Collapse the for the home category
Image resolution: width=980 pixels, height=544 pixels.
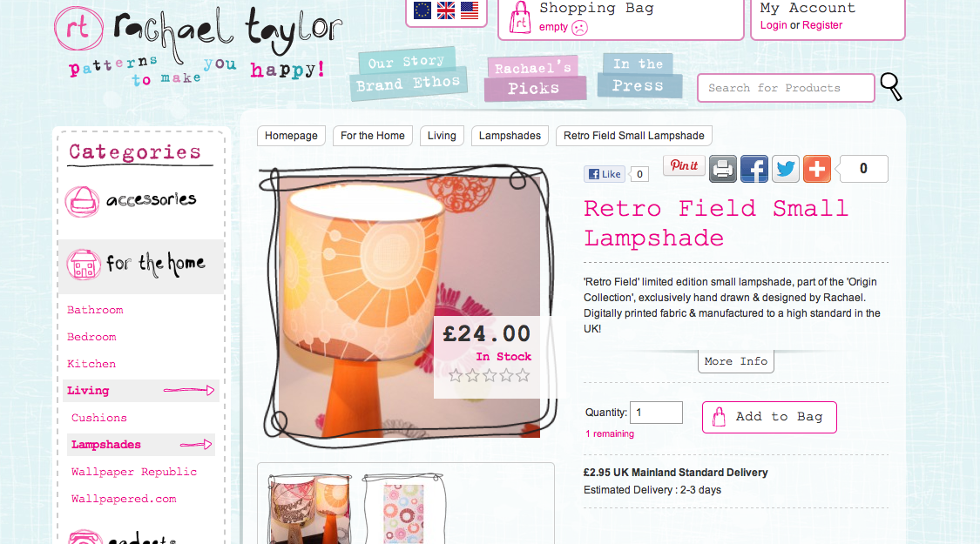[x=140, y=265]
